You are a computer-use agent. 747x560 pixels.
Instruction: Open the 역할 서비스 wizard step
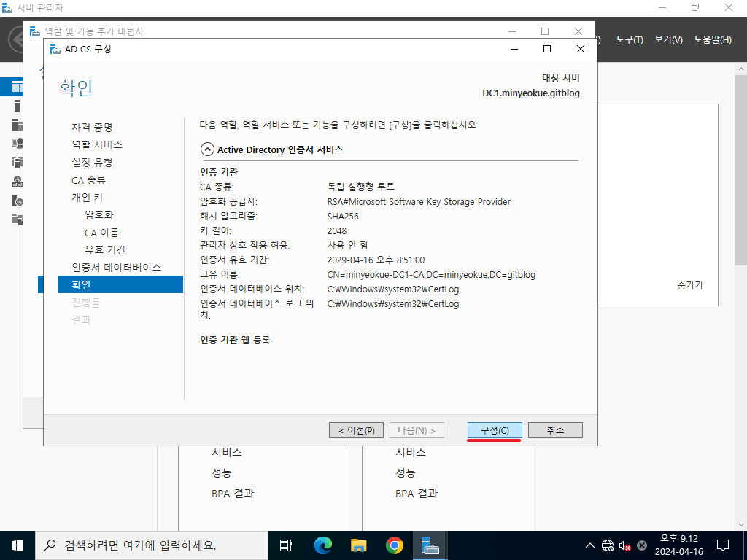97,145
